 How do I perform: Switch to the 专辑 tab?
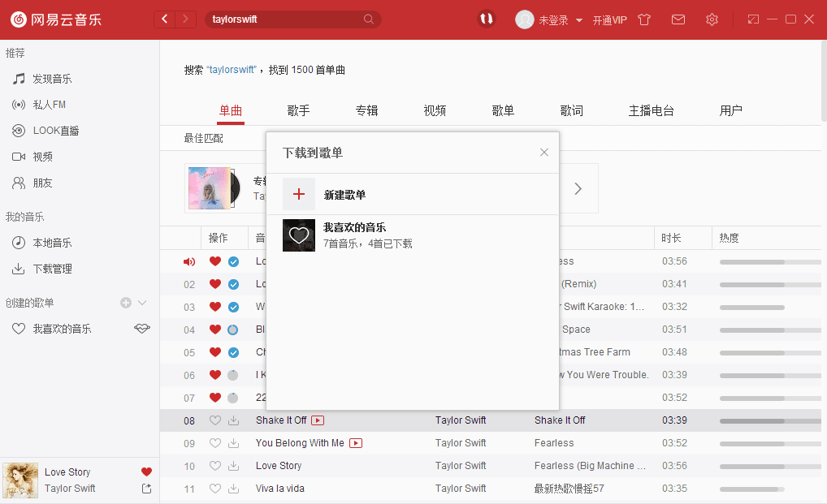366,110
